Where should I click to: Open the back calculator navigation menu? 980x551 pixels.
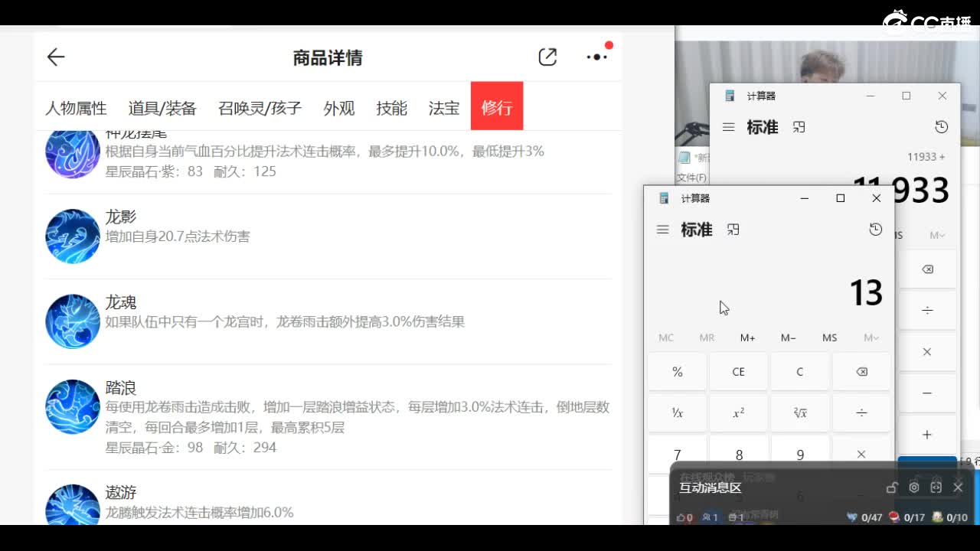729,127
